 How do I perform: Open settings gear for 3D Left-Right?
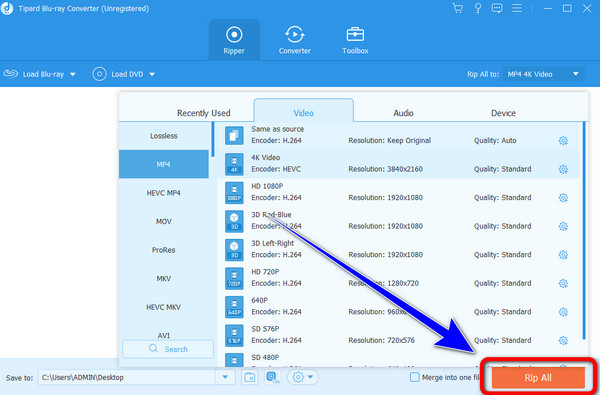(x=563, y=255)
